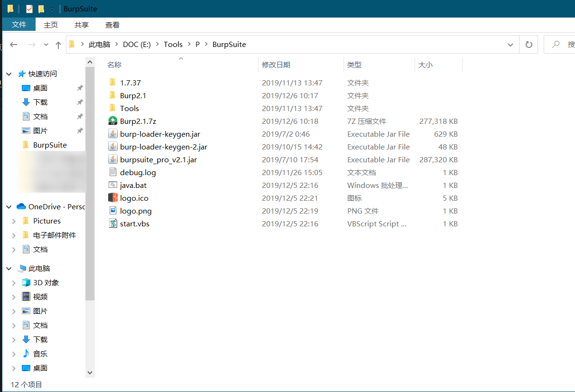575x392 pixels.
Task: Expand the 音乐 tree node
Action: click(x=14, y=354)
